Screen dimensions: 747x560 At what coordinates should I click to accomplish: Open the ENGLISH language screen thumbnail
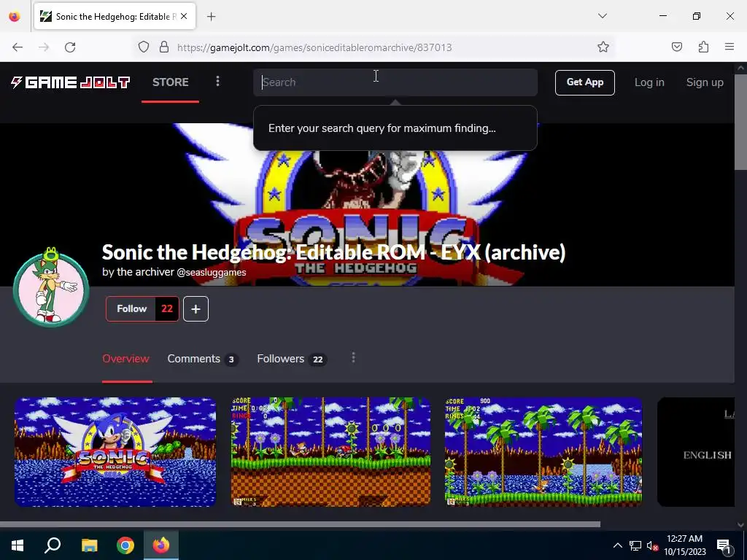[696, 452]
